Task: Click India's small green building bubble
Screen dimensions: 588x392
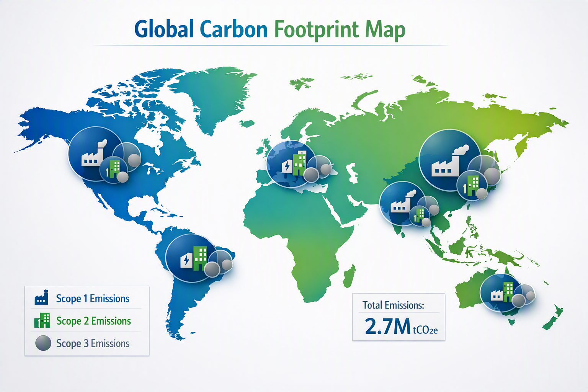Action: click(x=420, y=216)
